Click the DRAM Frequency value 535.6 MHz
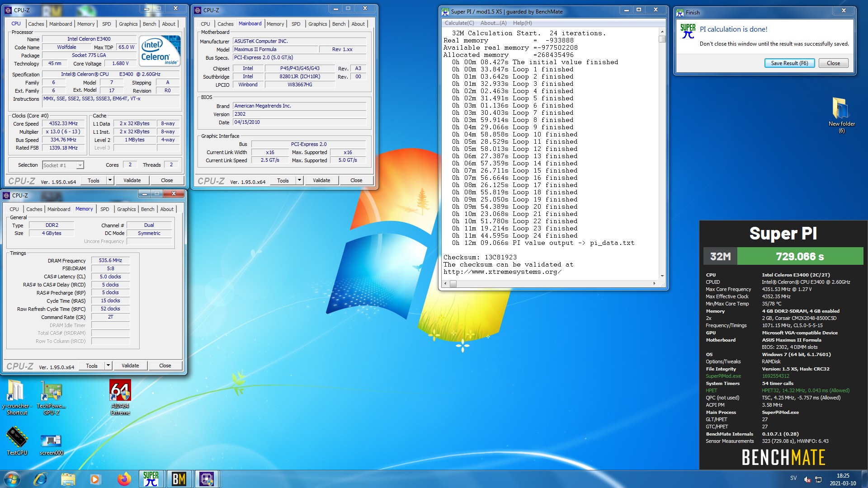868x488 pixels. pyautogui.click(x=110, y=260)
